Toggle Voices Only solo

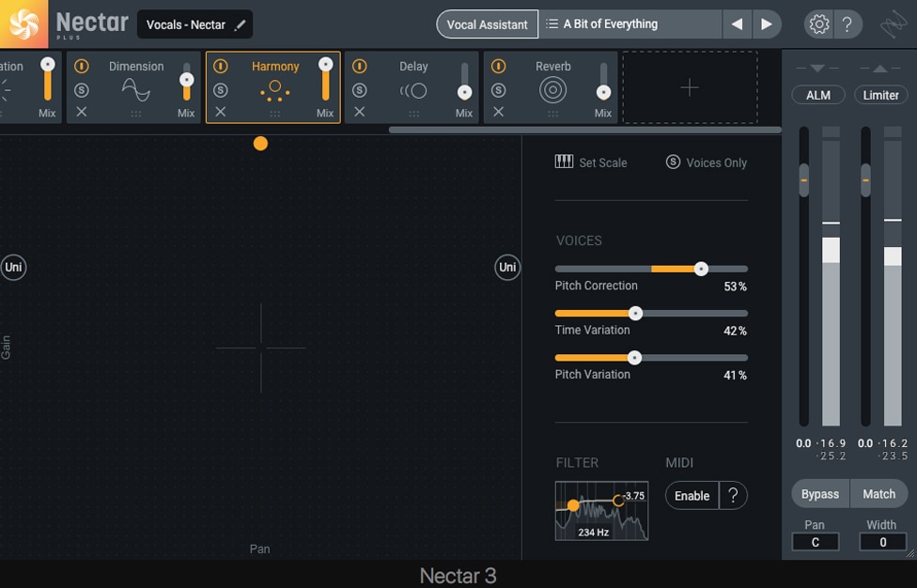pyautogui.click(x=673, y=162)
